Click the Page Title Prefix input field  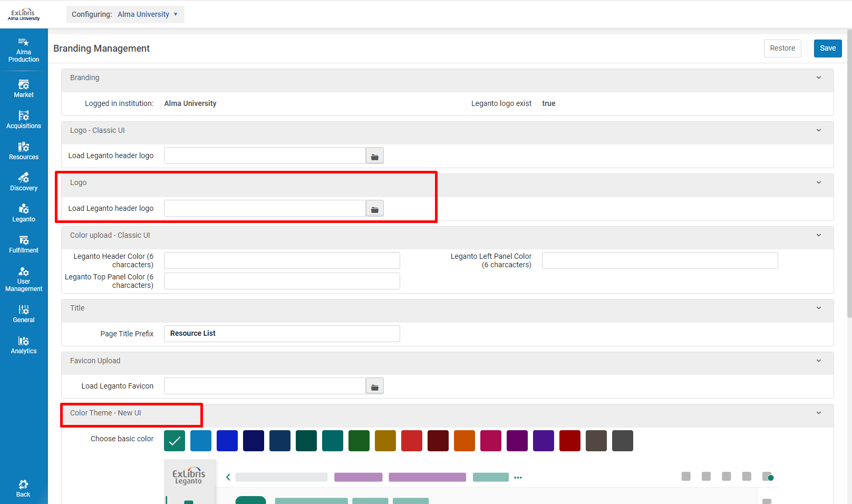coord(282,334)
